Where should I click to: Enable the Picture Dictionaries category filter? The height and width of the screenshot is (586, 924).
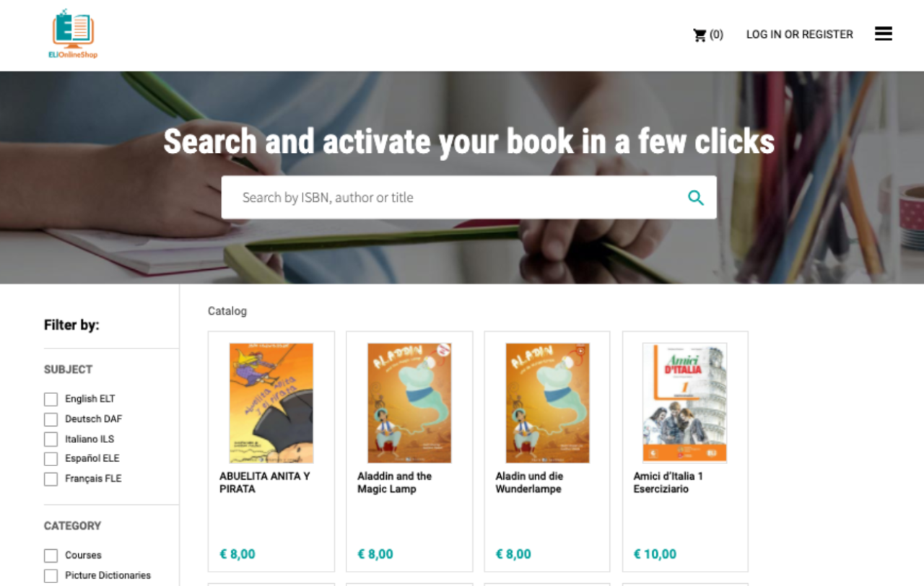pyautogui.click(x=51, y=576)
